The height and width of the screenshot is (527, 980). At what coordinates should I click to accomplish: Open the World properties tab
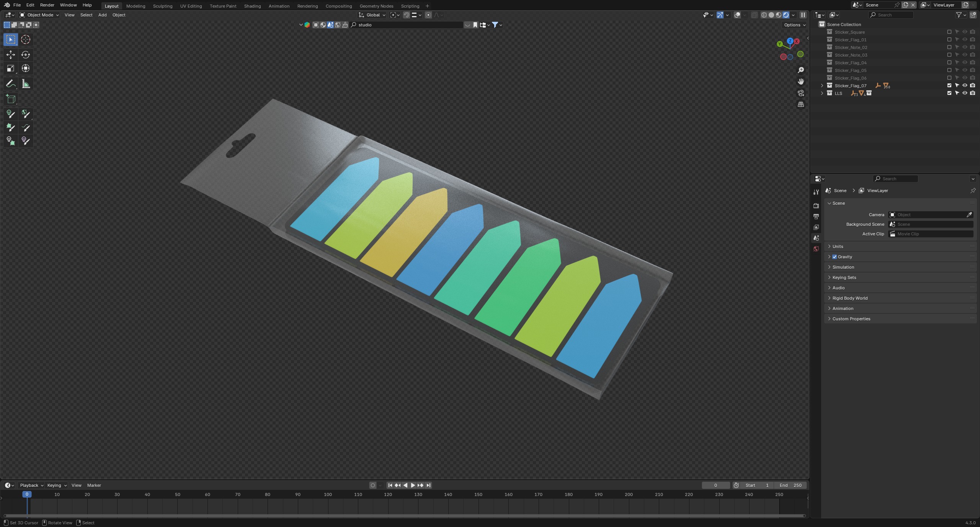816,249
